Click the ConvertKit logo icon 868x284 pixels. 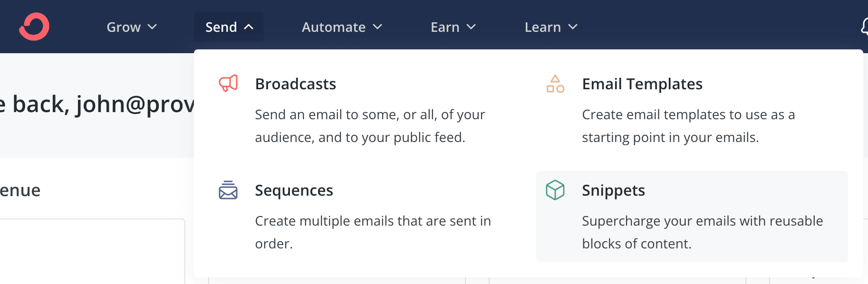pos(34,27)
